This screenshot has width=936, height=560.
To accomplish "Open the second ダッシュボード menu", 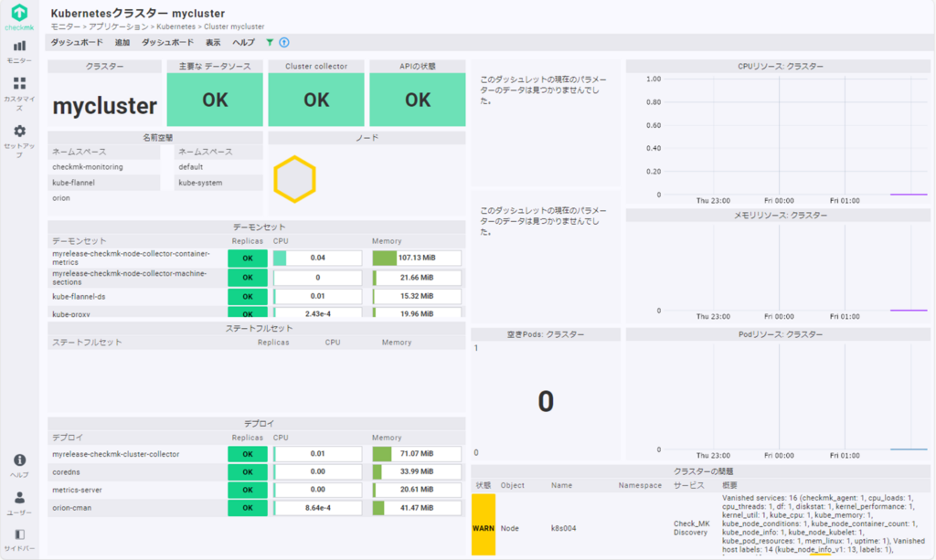I will point(168,42).
